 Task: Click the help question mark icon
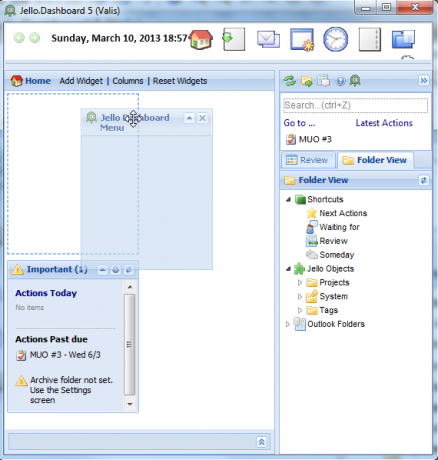(x=340, y=81)
